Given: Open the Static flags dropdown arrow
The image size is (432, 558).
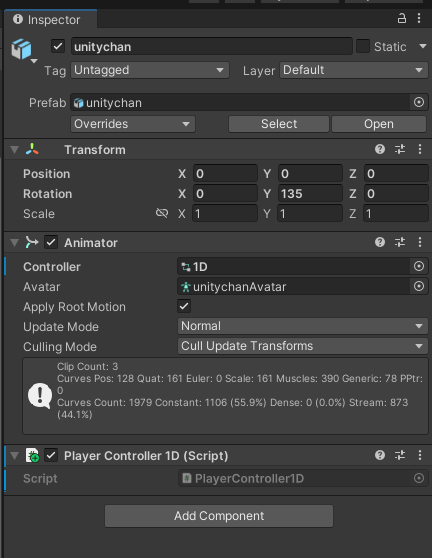Looking at the screenshot, I should pyautogui.click(x=423, y=46).
